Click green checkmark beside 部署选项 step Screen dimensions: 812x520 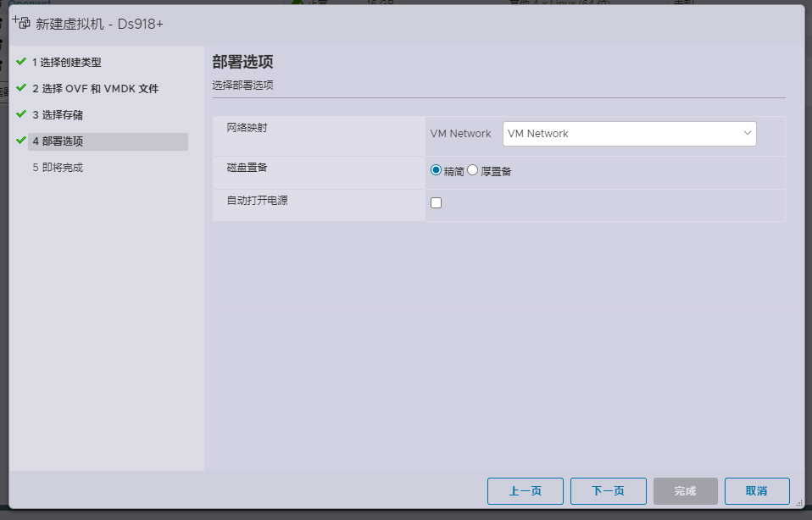click(21, 141)
